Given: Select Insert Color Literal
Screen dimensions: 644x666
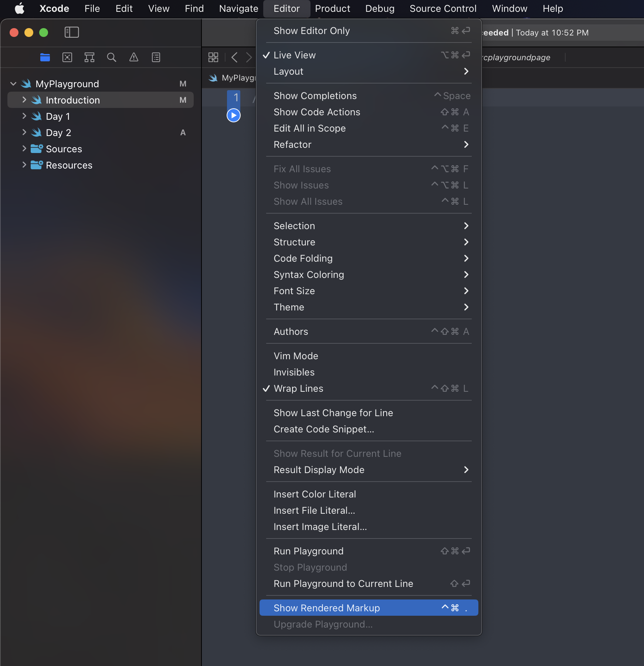Looking at the screenshot, I should [x=315, y=494].
